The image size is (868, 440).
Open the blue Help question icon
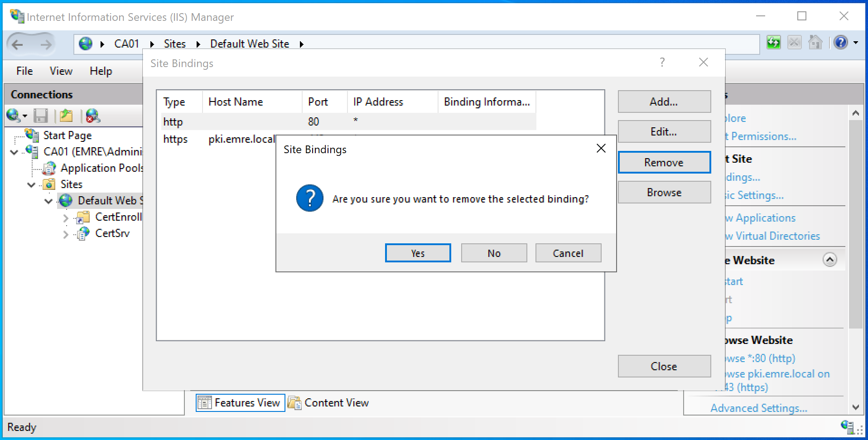(840, 43)
